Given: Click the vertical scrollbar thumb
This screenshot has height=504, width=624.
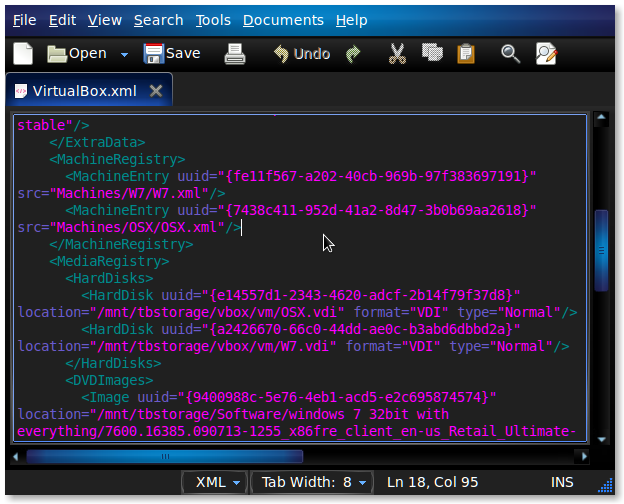Looking at the screenshot, I should point(601,250).
